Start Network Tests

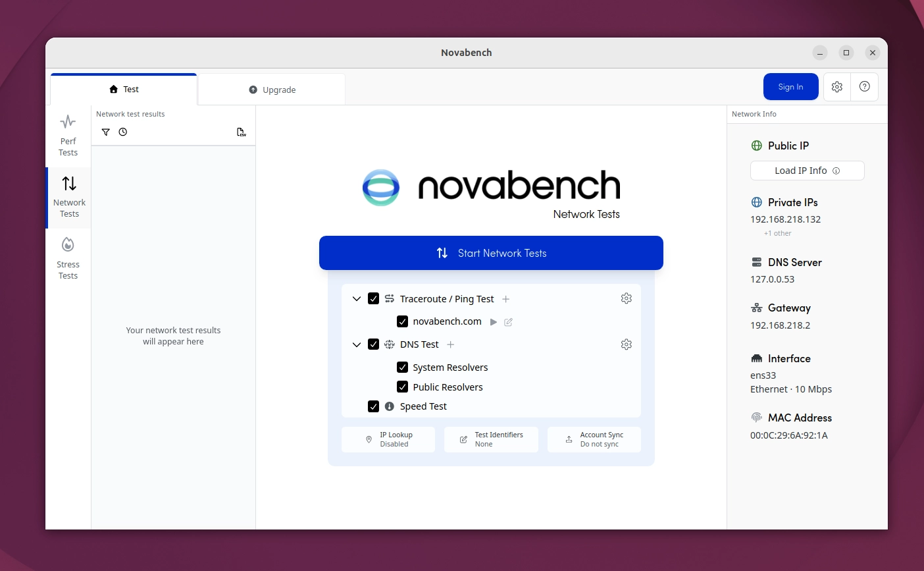[491, 253]
